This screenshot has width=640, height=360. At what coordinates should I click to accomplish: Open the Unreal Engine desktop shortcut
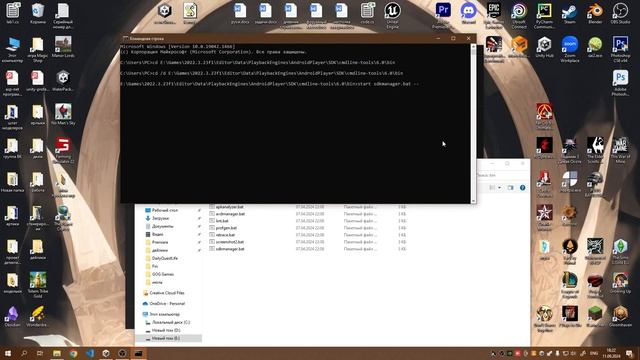(392, 16)
